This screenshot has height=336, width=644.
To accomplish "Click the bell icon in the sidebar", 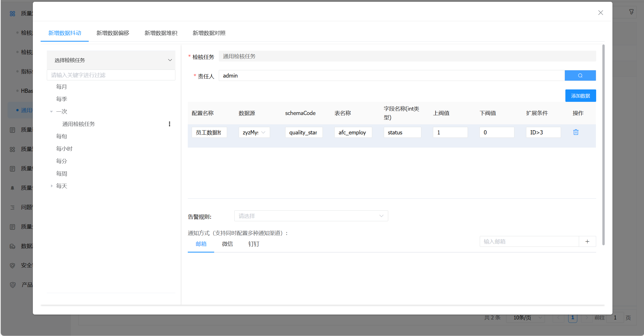I will (12, 188).
